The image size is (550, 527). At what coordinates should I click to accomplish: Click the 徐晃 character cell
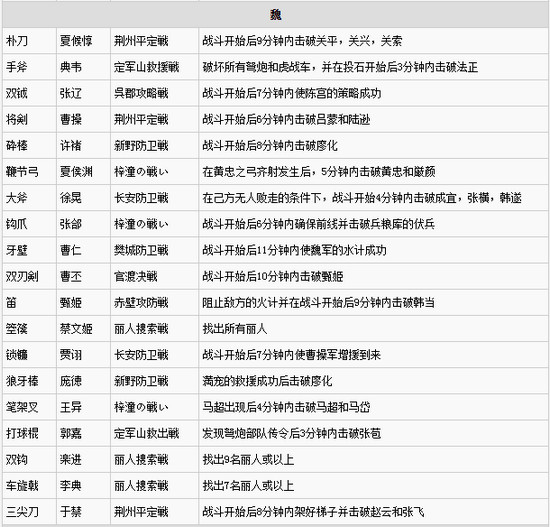83,198
